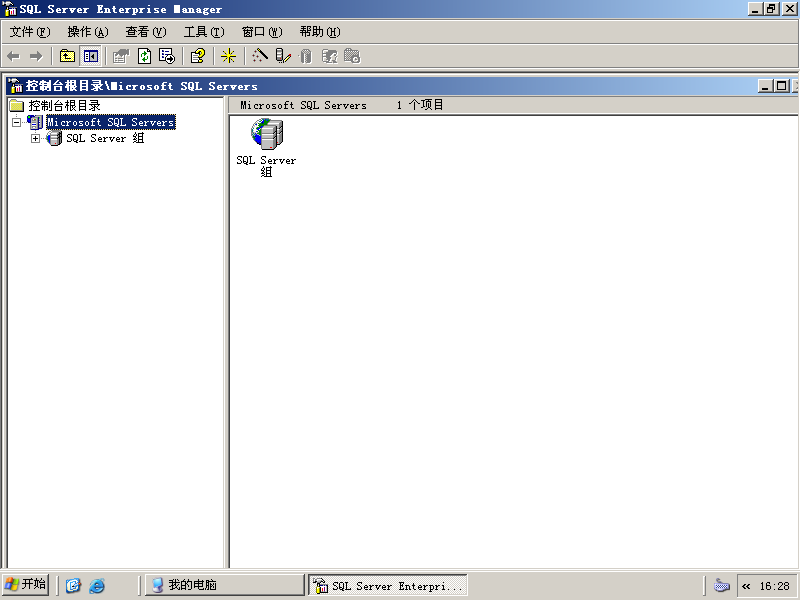
Task: Maximize the console root child window
Action: click(781, 86)
